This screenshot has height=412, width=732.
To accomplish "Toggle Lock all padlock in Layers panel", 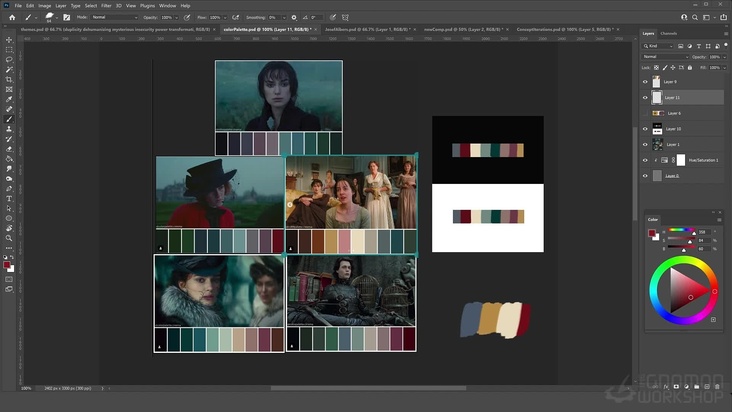I will click(690, 68).
